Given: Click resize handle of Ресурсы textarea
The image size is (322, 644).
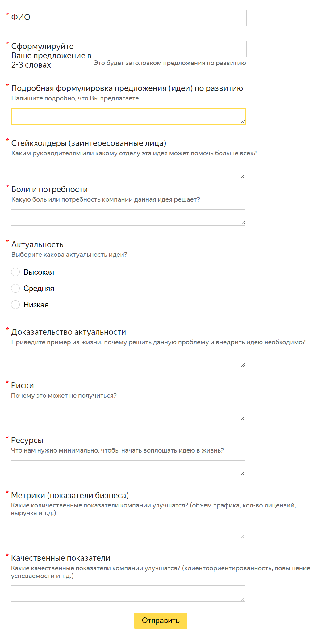Looking at the screenshot, I should click(242, 474).
